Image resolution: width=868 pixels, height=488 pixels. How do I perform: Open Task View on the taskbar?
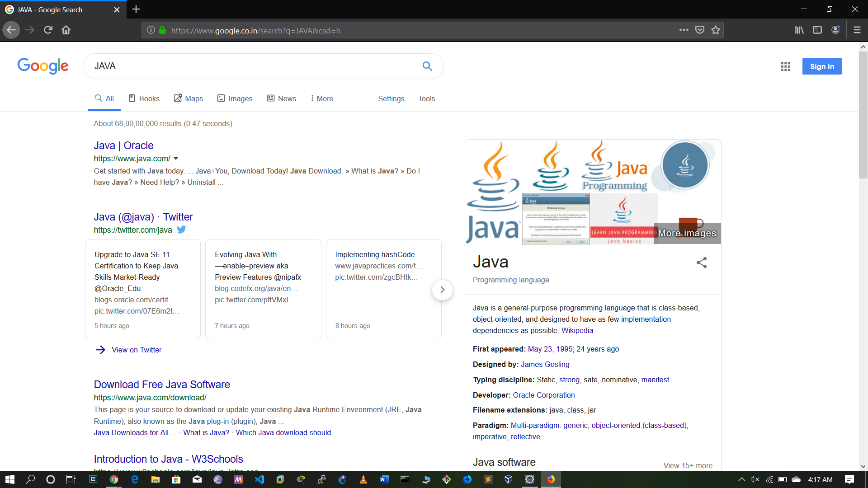[x=71, y=479]
